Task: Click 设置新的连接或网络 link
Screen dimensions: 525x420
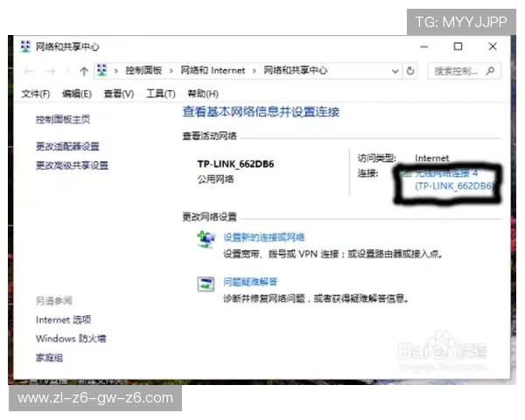Action: click(x=264, y=237)
